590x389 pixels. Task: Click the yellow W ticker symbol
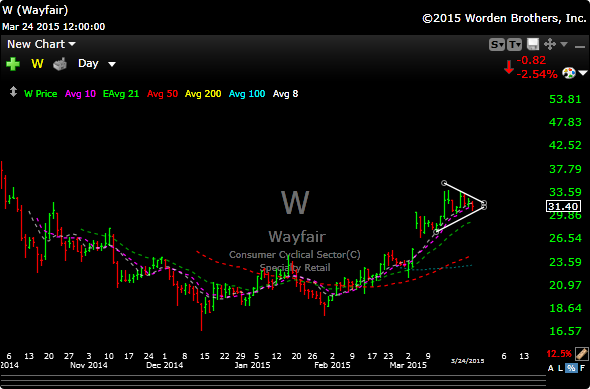[x=37, y=64]
